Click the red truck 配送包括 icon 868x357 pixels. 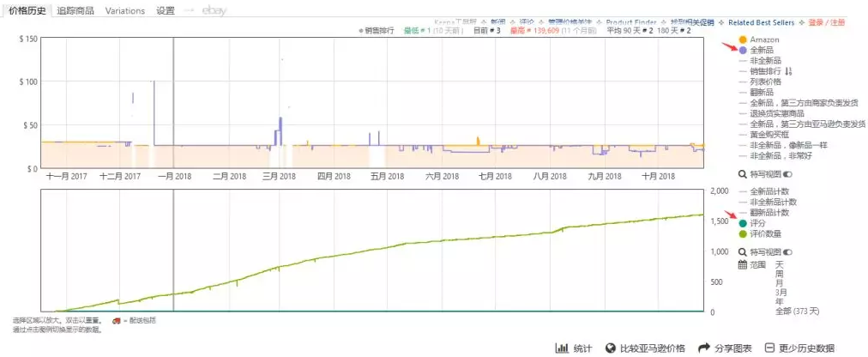(116, 320)
